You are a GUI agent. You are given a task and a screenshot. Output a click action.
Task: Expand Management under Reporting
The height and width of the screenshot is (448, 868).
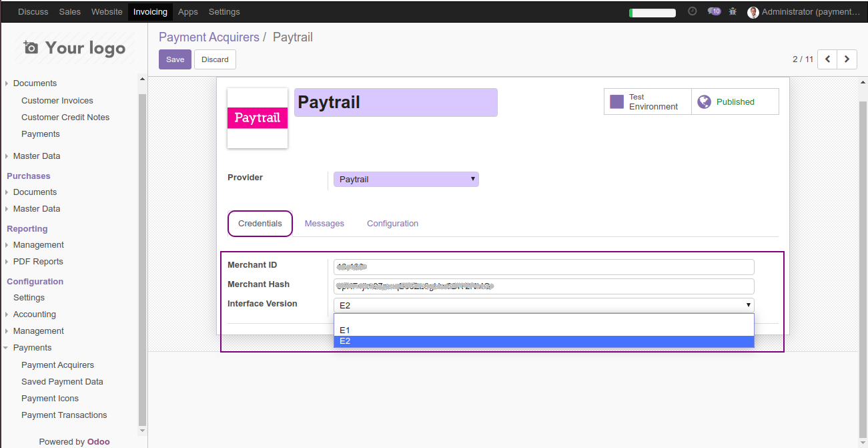[x=39, y=245]
